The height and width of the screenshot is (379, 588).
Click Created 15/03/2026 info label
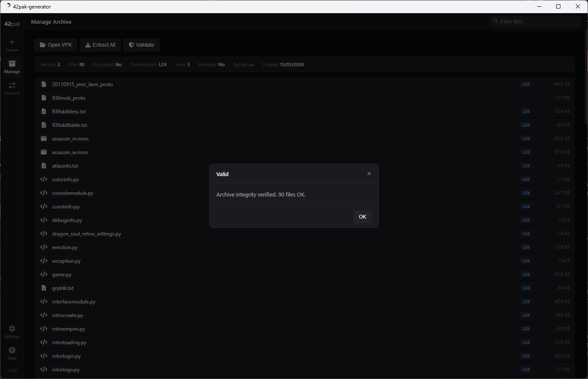[x=283, y=65]
